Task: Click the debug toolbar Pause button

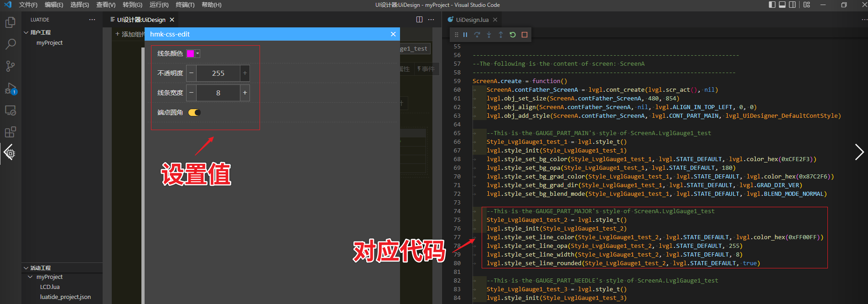Action: pyautogui.click(x=465, y=35)
